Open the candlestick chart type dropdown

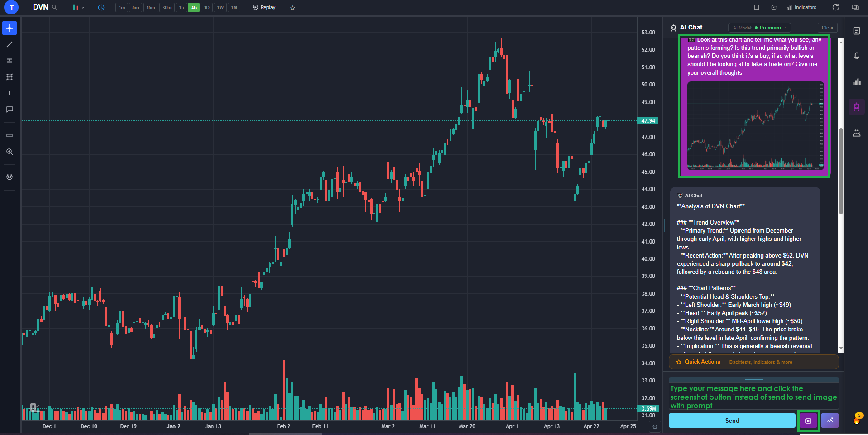click(78, 7)
